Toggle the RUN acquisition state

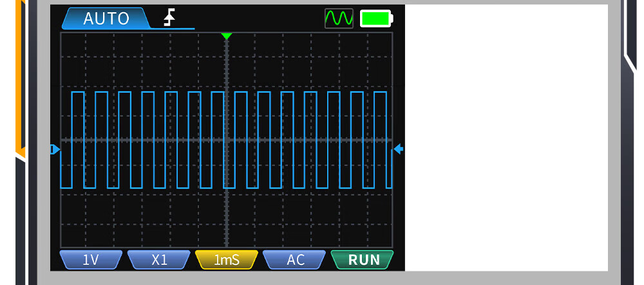coord(362,259)
